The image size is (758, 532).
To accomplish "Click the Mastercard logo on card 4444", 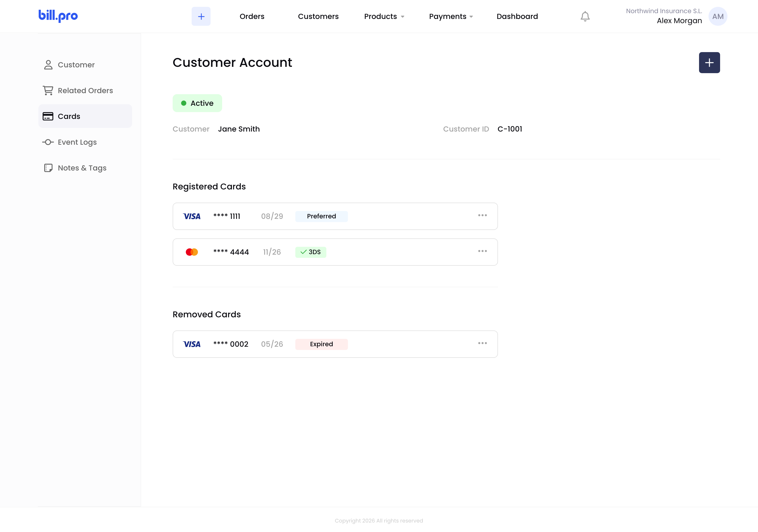I will [x=192, y=252].
